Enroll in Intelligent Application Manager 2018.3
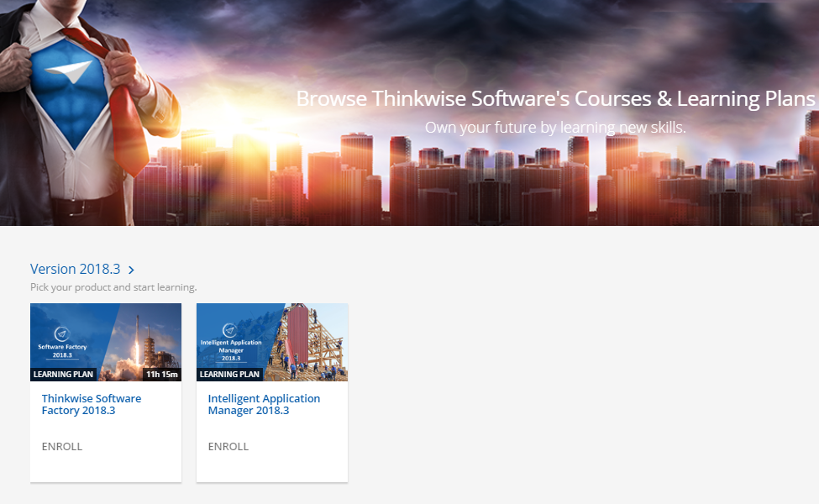 [228, 447]
